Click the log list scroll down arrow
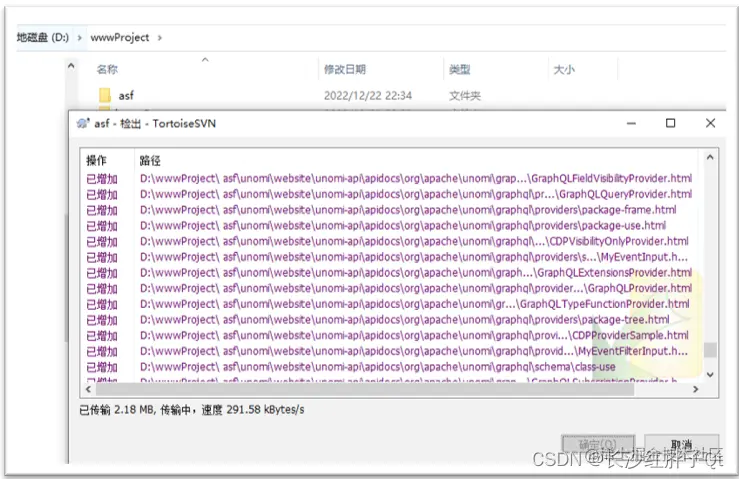Image resolution: width=739 pixels, height=479 pixels. 710,374
